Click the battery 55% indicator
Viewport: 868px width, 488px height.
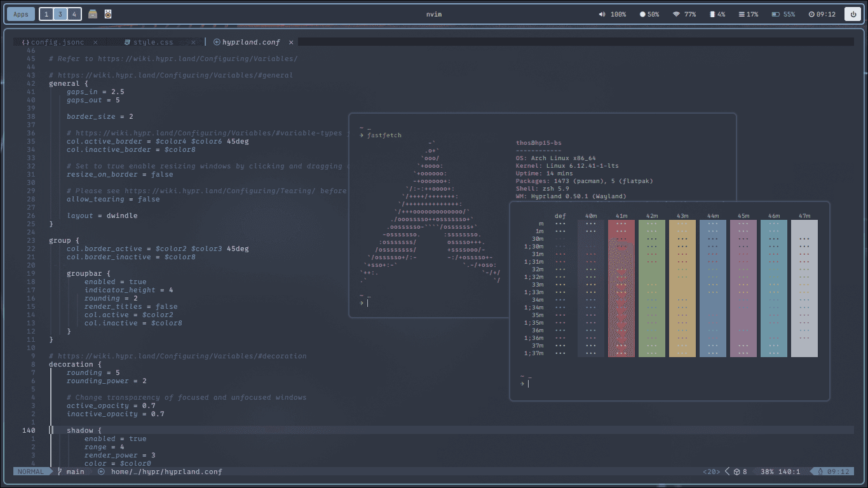(x=783, y=14)
